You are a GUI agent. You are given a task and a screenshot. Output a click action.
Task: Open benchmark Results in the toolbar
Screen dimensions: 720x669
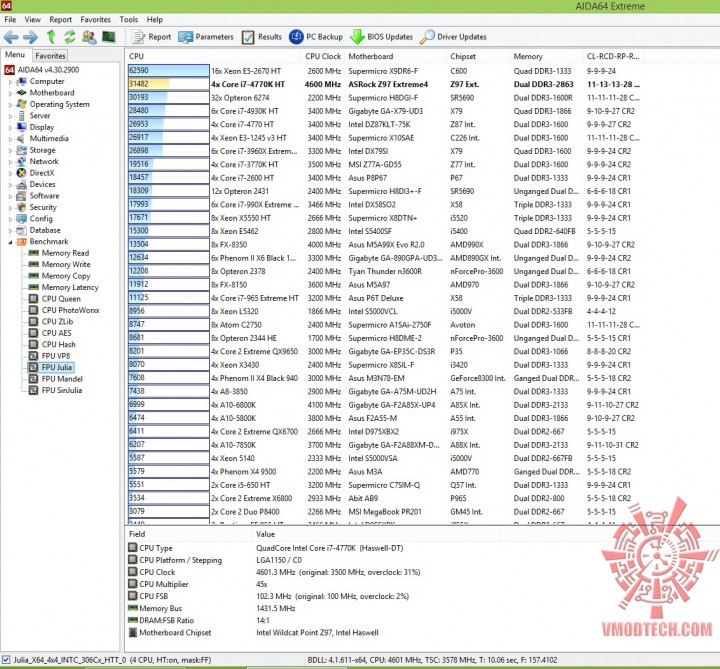point(262,37)
